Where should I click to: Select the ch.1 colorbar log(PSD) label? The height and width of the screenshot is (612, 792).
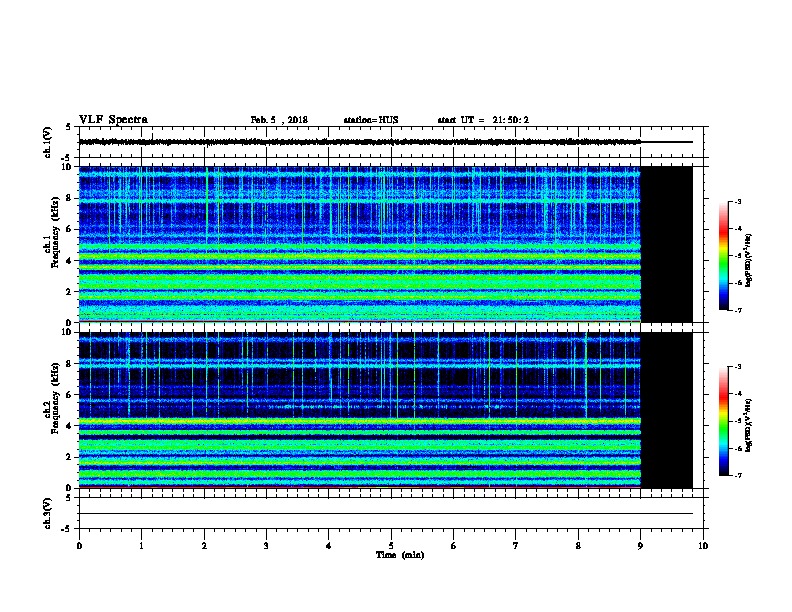748,260
